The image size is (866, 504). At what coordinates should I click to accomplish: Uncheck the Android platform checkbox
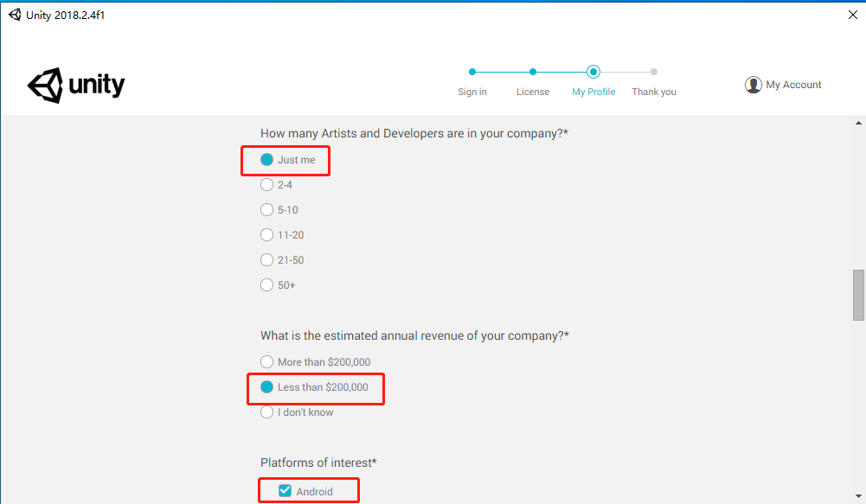(x=285, y=491)
